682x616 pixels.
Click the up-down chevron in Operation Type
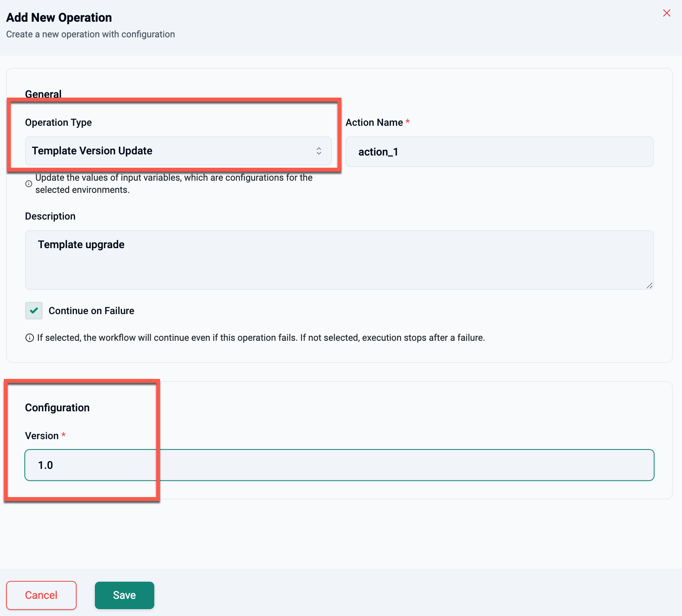[319, 151]
